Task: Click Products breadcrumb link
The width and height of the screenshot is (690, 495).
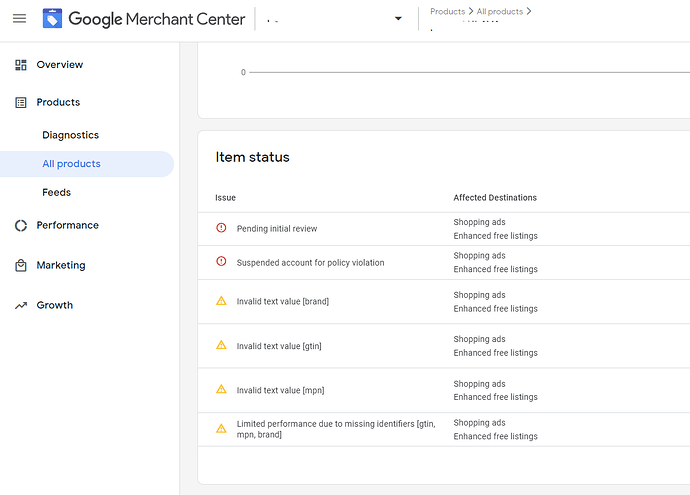Action: coord(448,11)
